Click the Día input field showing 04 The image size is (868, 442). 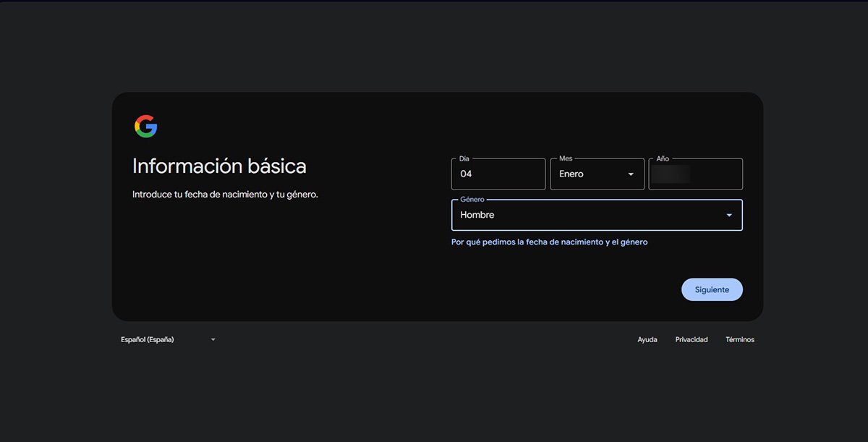(498, 174)
